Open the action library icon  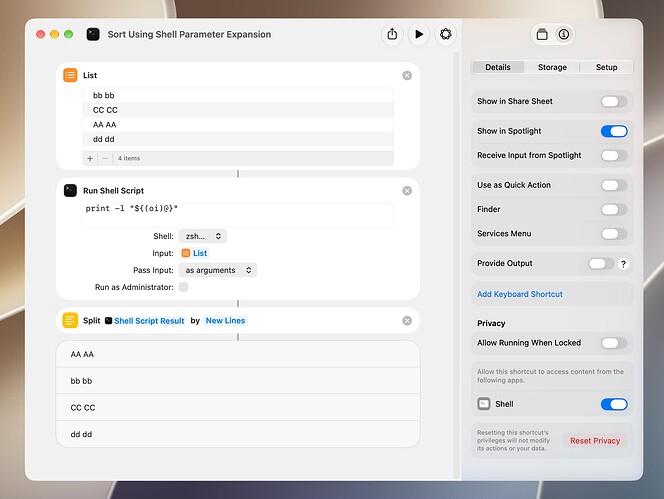point(542,34)
